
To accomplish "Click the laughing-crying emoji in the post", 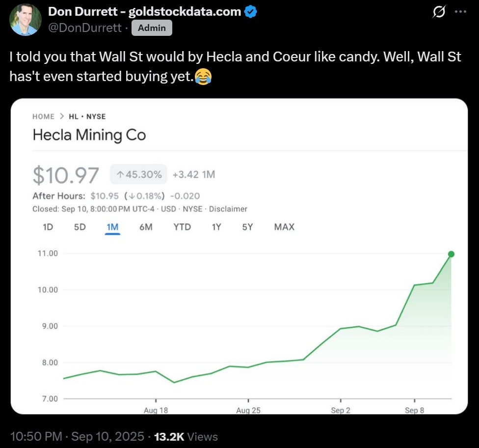I will (x=203, y=77).
